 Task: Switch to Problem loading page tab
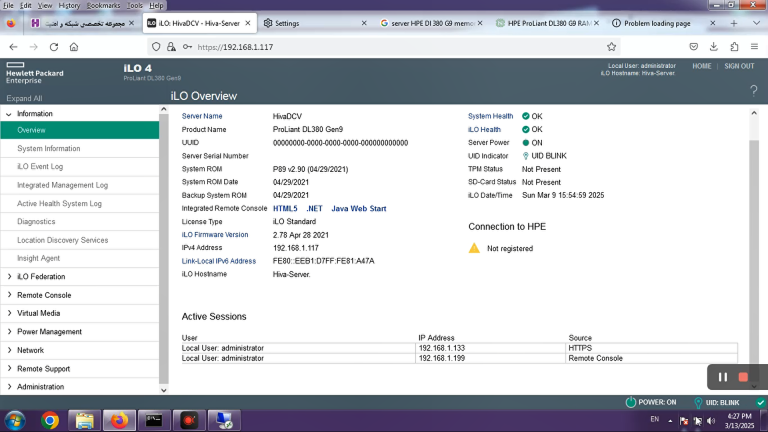(x=664, y=23)
